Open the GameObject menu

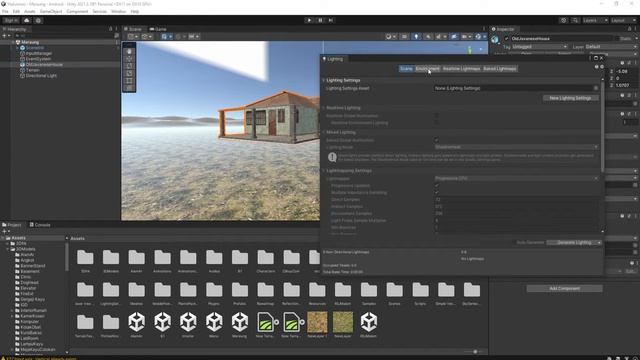[x=51, y=11]
